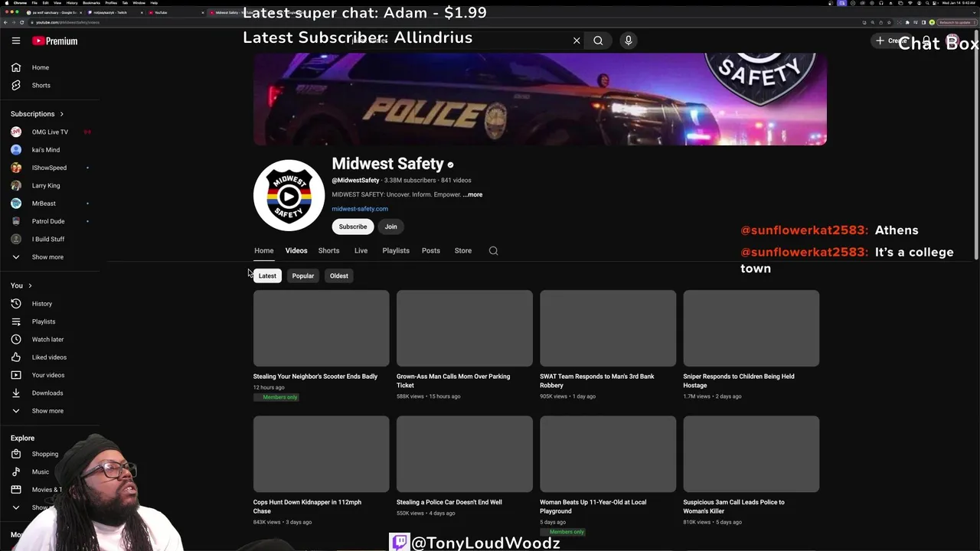This screenshot has height=551, width=980.
Task: Click the Join membership button
Action: pyautogui.click(x=390, y=227)
